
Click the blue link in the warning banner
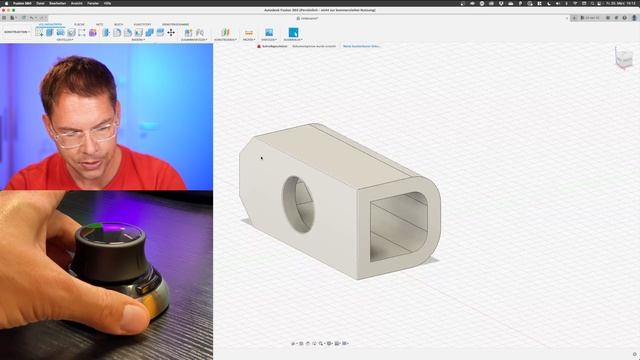coord(362,47)
